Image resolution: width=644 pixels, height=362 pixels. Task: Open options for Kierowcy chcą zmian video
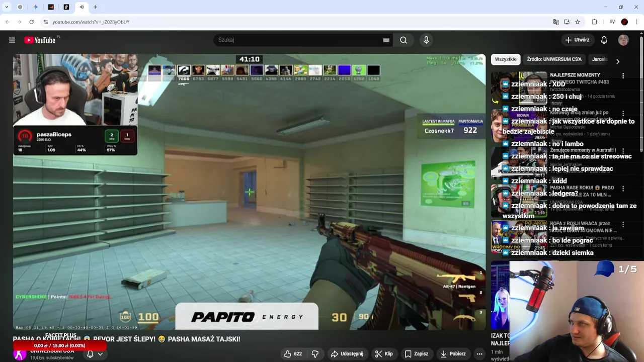coord(623,114)
